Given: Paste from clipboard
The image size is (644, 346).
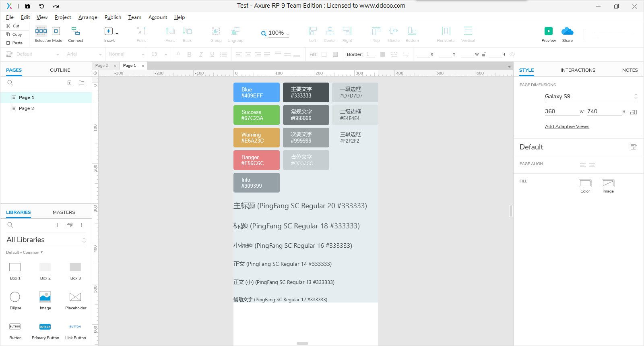Looking at the screenshot, I should [x=14, y=43].
